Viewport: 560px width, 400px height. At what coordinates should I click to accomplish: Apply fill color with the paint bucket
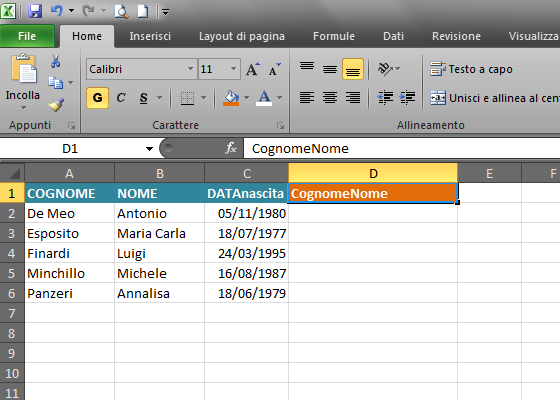(x=231, y=98)
